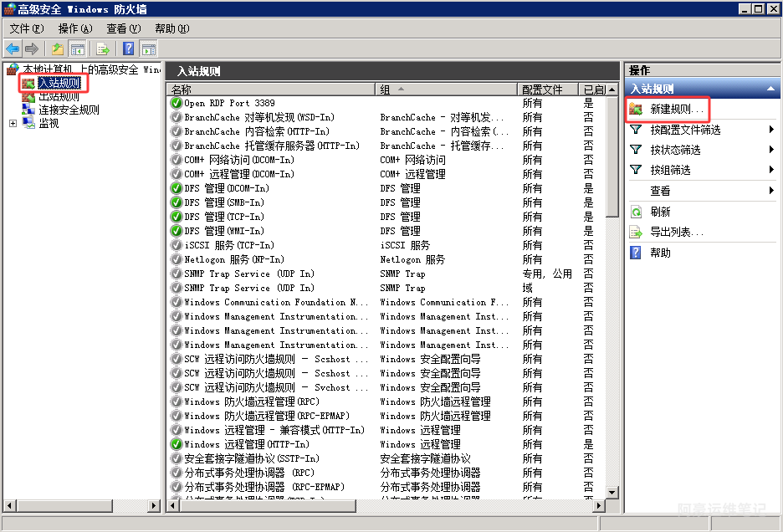Select 入站规则 in the left tree
This screenshot has height=532, width=783.
[x=59, y=83]
